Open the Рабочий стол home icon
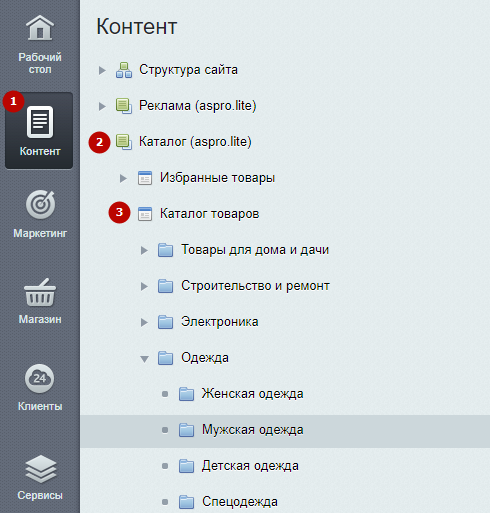The width and height of the screenshot is (490, 513). 40,28
